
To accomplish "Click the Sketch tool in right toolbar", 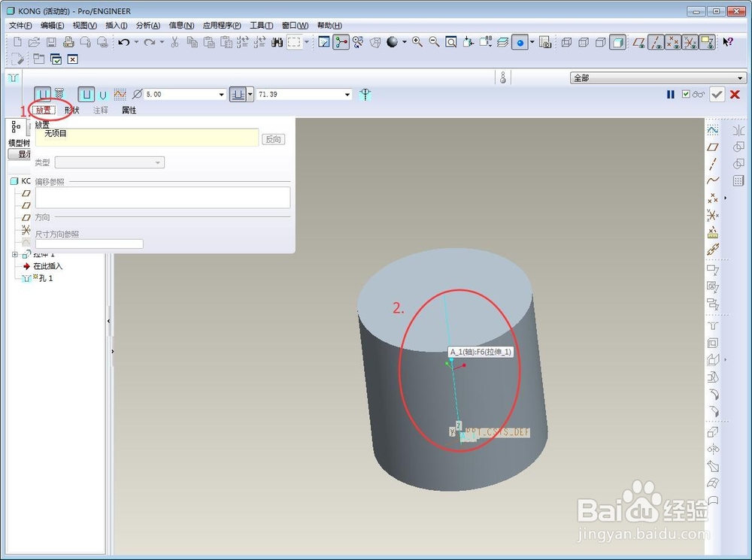I will [713, 130].
